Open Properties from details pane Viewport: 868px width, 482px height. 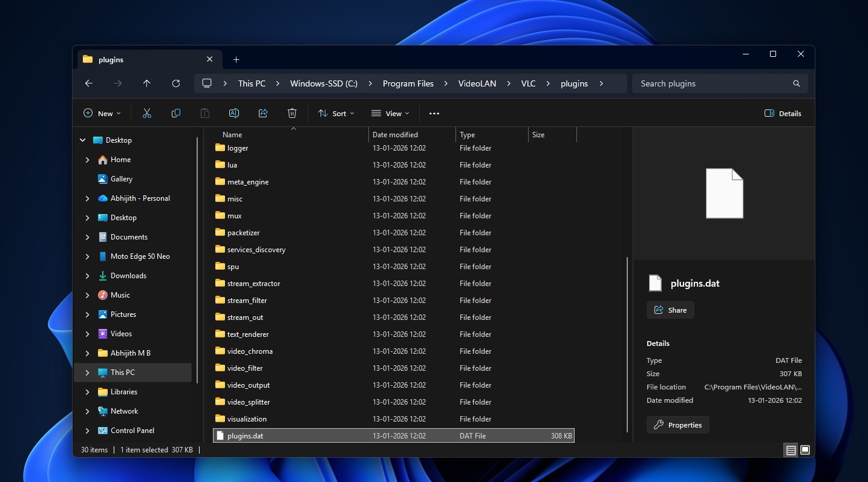coord(677,425)
